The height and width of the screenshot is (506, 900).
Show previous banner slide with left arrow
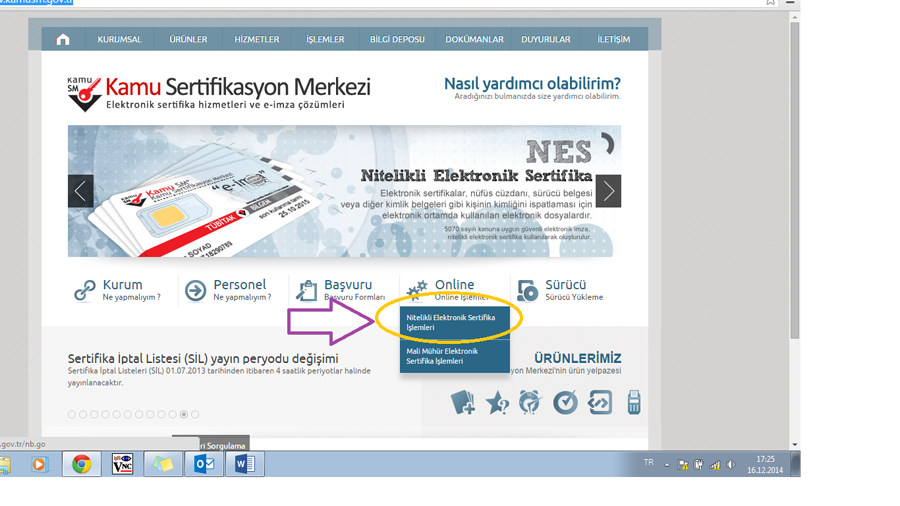click(80, 191)
